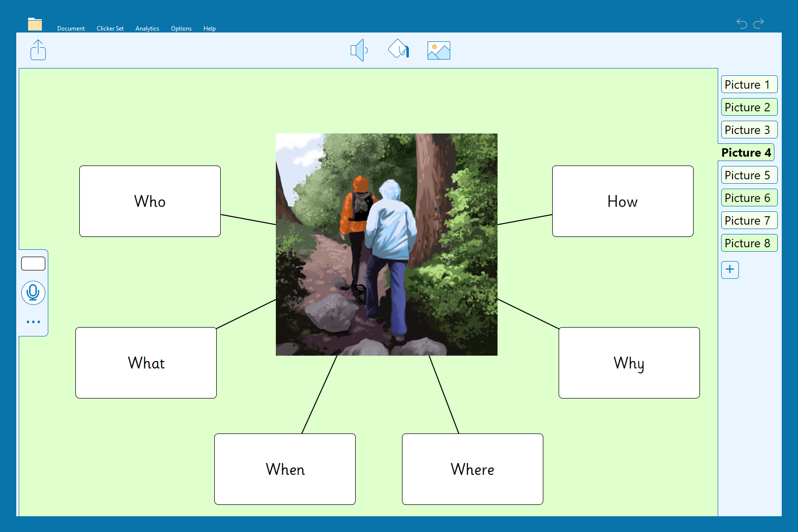
Task: Click the blank rectangle box tool in sidebar
Action: point(33,264)
